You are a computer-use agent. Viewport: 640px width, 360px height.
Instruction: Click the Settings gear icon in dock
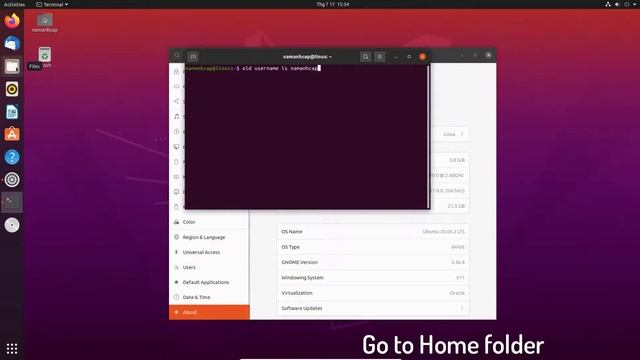click(12, 180)
